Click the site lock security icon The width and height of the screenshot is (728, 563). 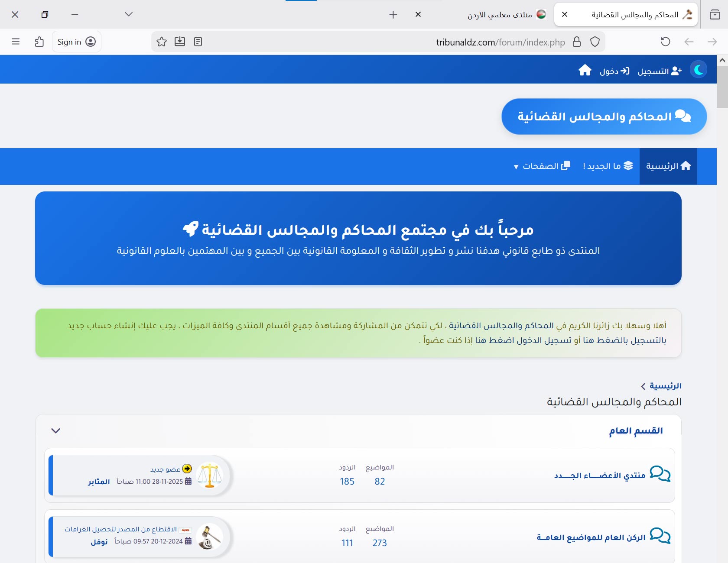coord(577,42)
